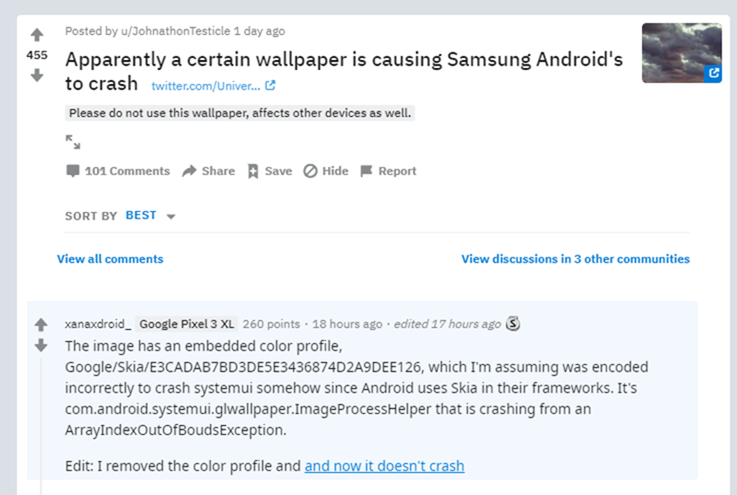Upvote xanaxdroid_'s comment
This screenshot has height=495, width=737.
pyautogui.click(x=41, y=325)
